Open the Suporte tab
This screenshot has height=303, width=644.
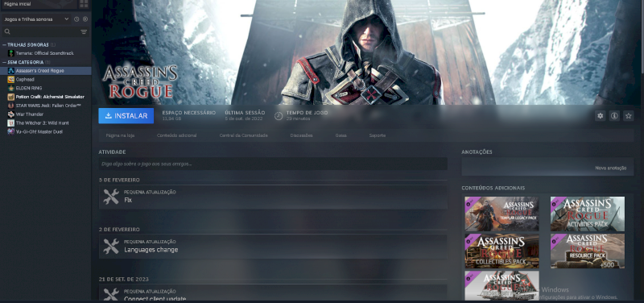[x=377, y=135]
